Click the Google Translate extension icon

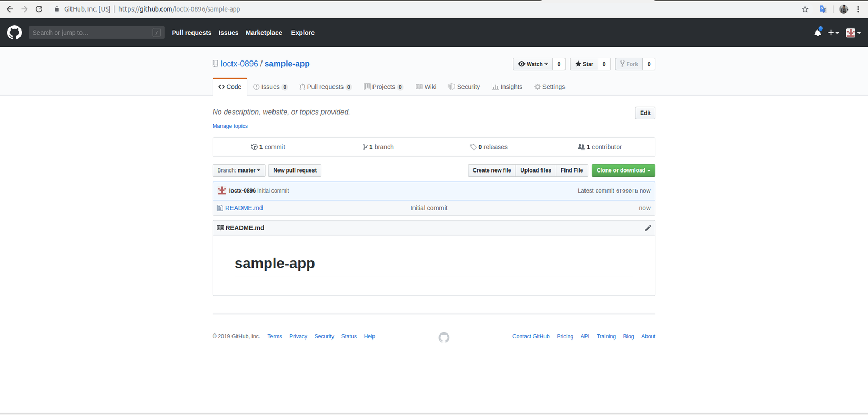coord(823,9)
